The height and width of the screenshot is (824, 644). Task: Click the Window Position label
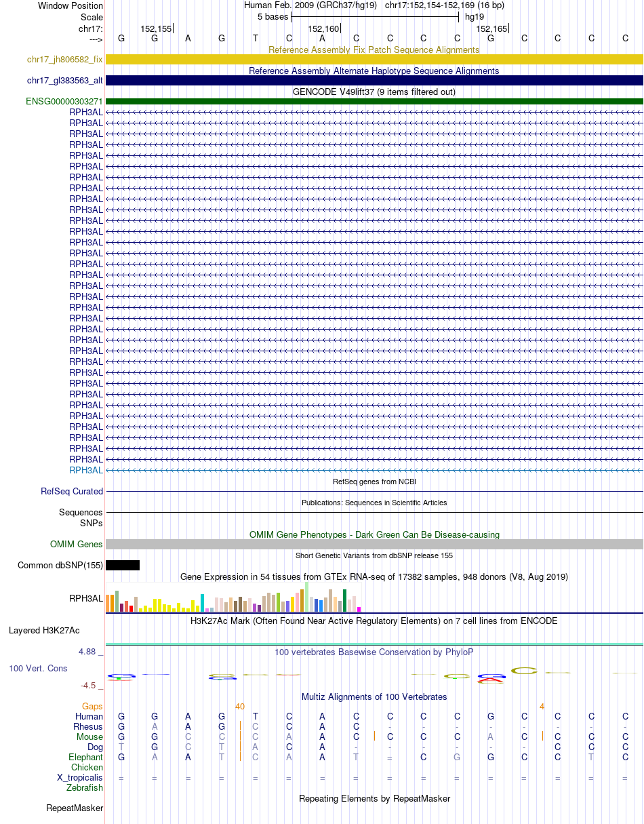coord(71,5)
